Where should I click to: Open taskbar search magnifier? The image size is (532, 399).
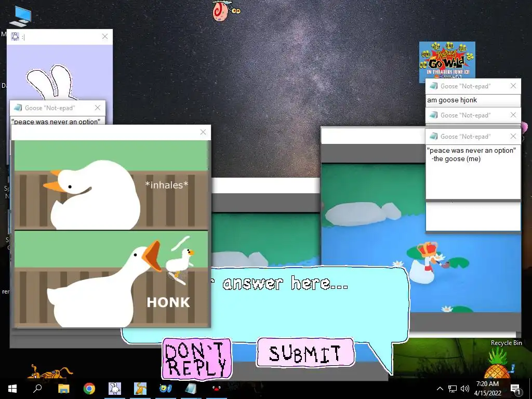(x=37, y=388)
